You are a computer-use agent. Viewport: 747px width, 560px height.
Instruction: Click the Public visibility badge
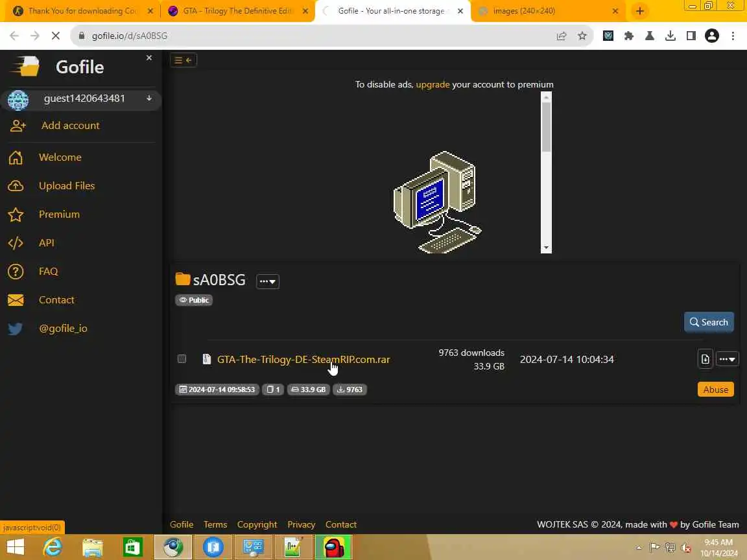(x=194, y=300)
